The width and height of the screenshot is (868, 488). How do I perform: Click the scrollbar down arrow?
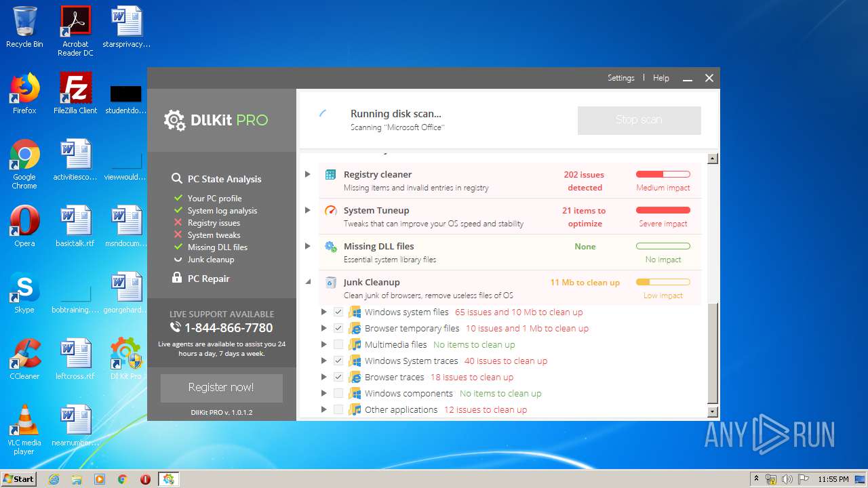tap(712, 411)
